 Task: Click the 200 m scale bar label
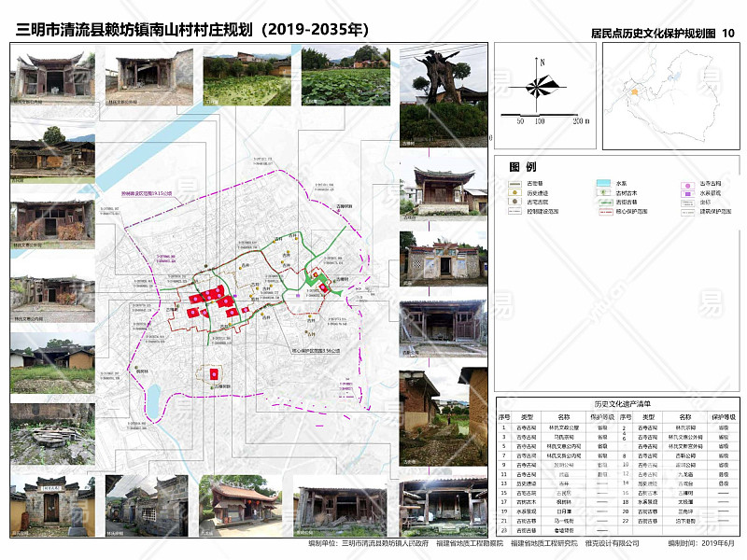click(x=581, y=121)
